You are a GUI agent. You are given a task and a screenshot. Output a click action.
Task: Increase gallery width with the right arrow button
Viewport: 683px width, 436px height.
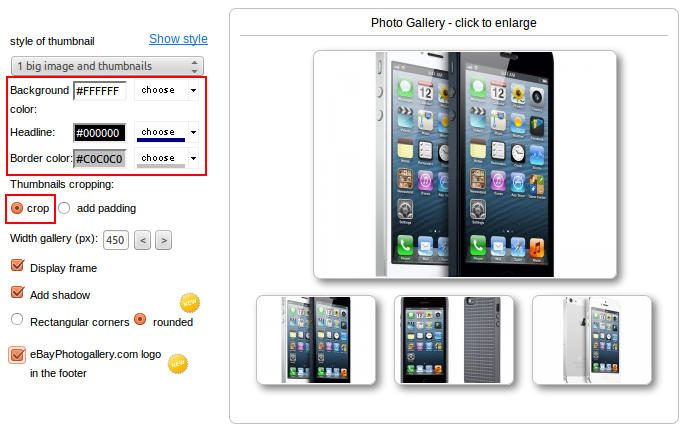[163, 240]
